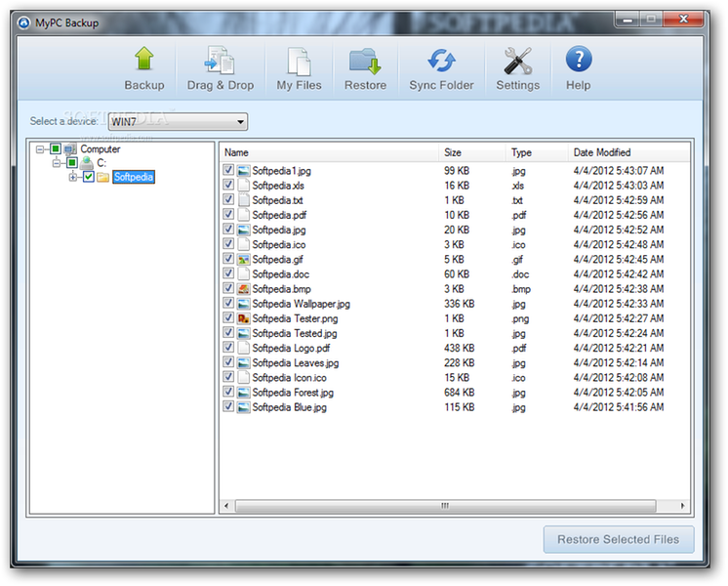This screenshot has height=586, width=728.
Task: Open the Settings wrench icon
Action: click(517, 68)
